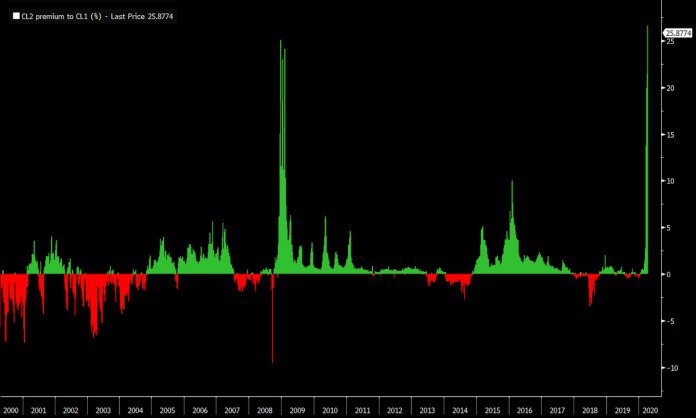This screenshot has height=418, width=696.
Task: Select year 2007 on the time axis
Action: point(232,410)
